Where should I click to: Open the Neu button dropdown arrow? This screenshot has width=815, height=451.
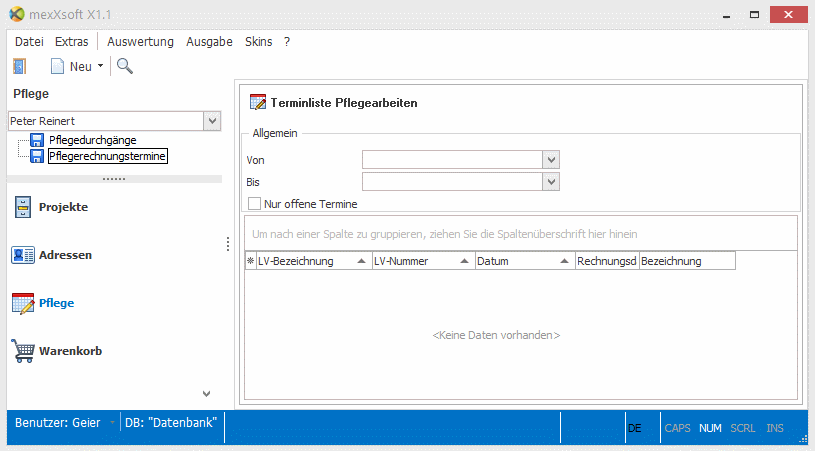coord(100,66)
